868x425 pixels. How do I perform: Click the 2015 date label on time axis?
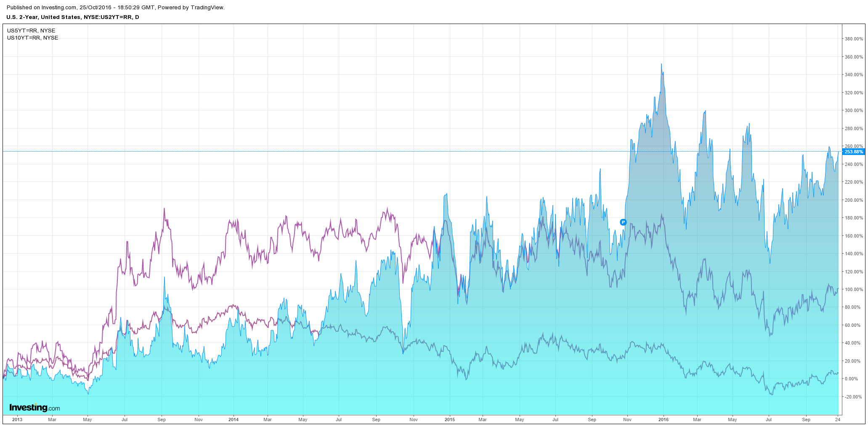pyautogui.click(x=450, y=420)
